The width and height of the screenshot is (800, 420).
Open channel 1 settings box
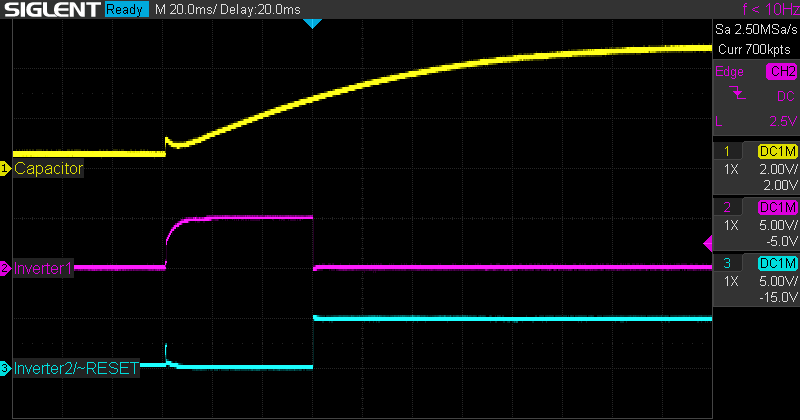point(756,168)
